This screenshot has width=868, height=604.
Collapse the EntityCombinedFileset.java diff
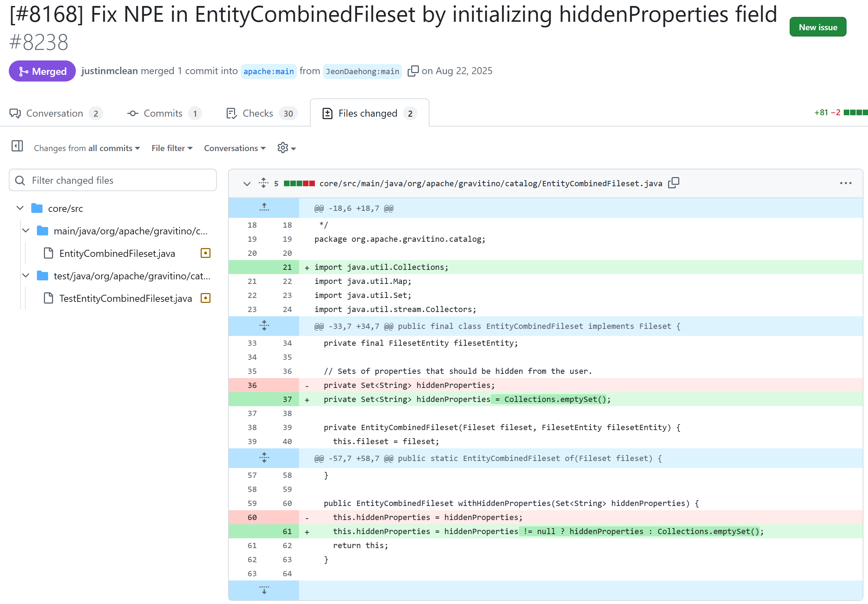247,184
